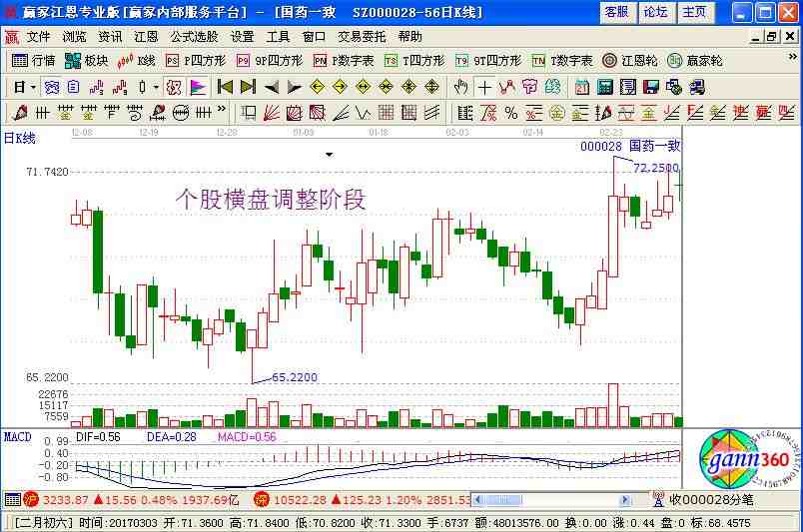This screenshot has height=532, width=803.
Task: Select the parallel channel lines tool
Action: (x=431, y=113)
